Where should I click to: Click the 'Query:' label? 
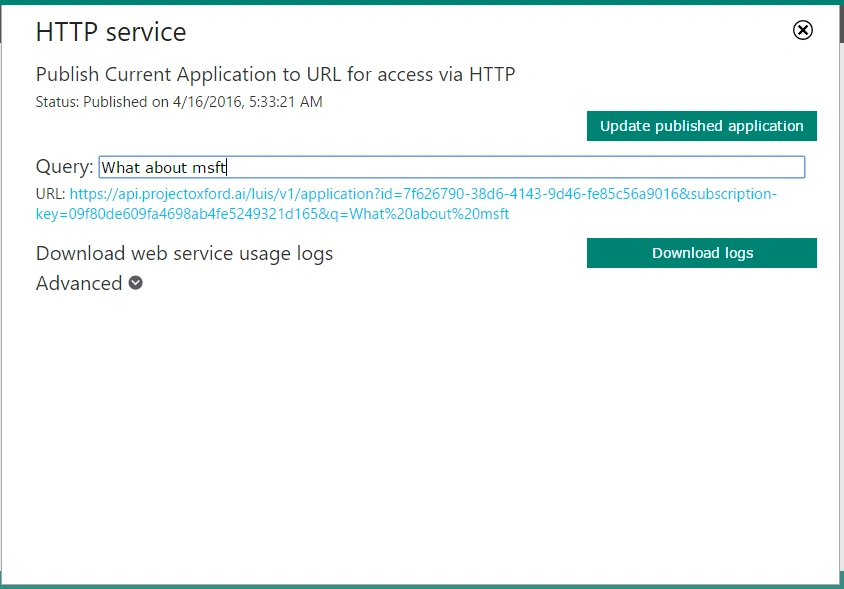click(x=65, y=166)
